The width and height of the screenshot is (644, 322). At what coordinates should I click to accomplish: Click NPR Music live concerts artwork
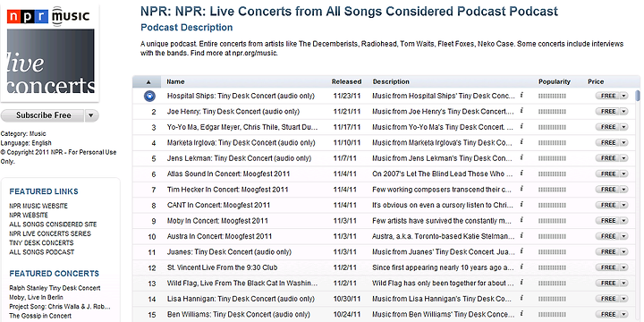(x=50, y=52)
